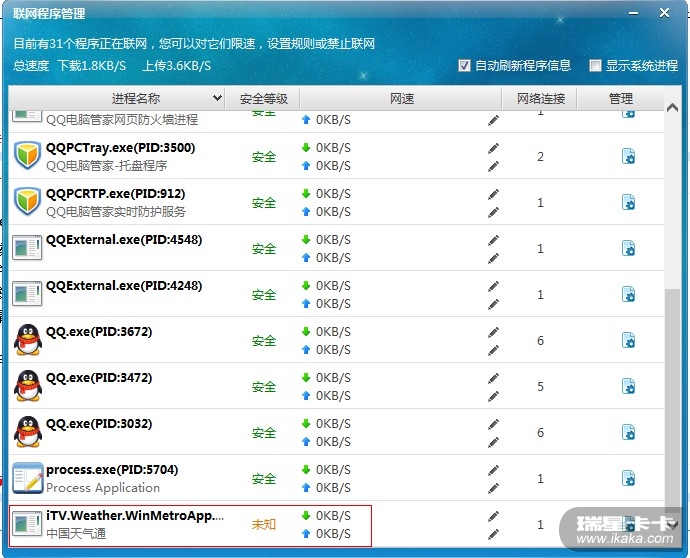690x558 pixels.
Task: Click the 管理 column header
Action: tap(620, 99)
